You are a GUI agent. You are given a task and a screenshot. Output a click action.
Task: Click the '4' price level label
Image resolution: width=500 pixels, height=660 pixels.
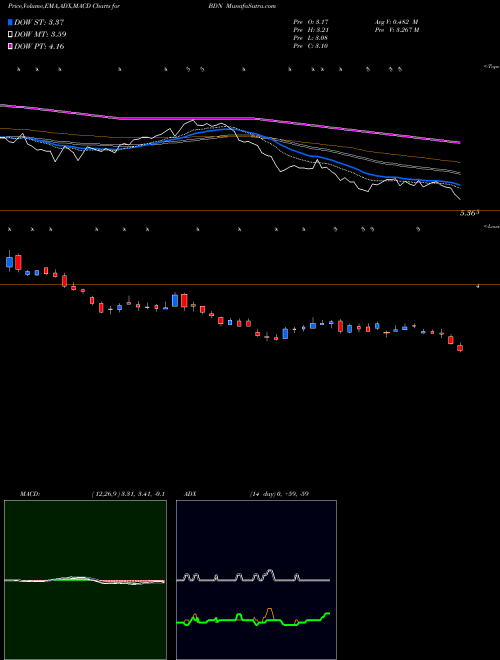pos(478,286)
